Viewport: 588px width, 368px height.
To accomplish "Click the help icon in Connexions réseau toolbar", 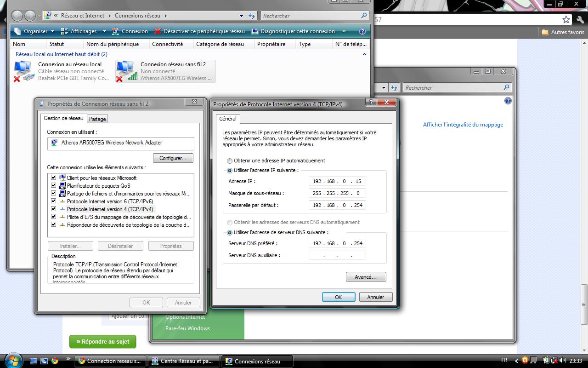I will (x=362, y=31).
